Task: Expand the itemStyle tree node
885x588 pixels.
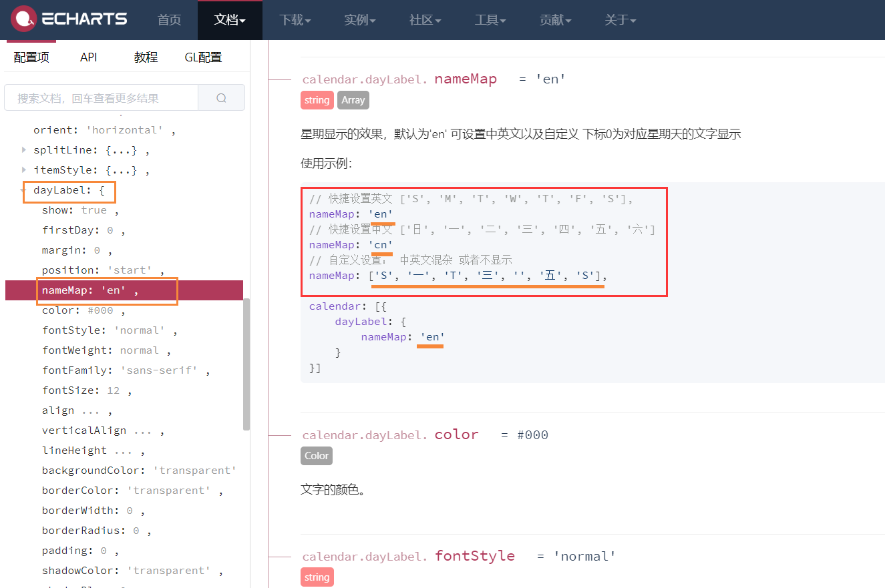Action: [x=24, y=170]
